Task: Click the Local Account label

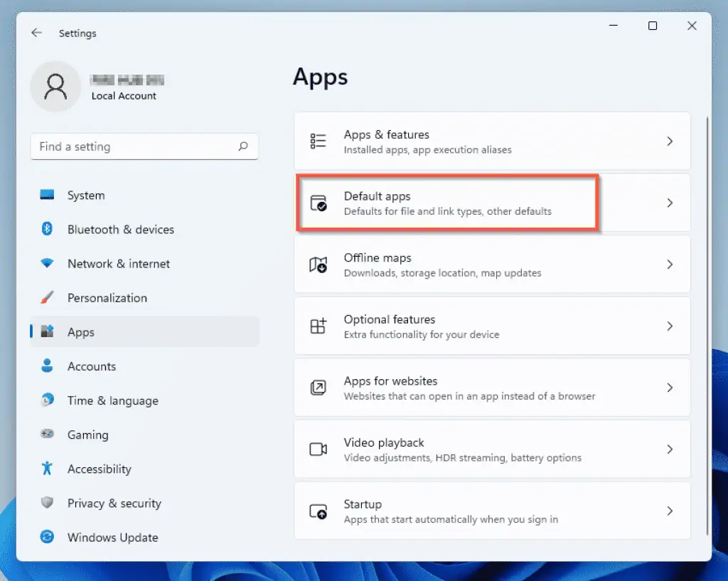Action: tap(124, 96)
